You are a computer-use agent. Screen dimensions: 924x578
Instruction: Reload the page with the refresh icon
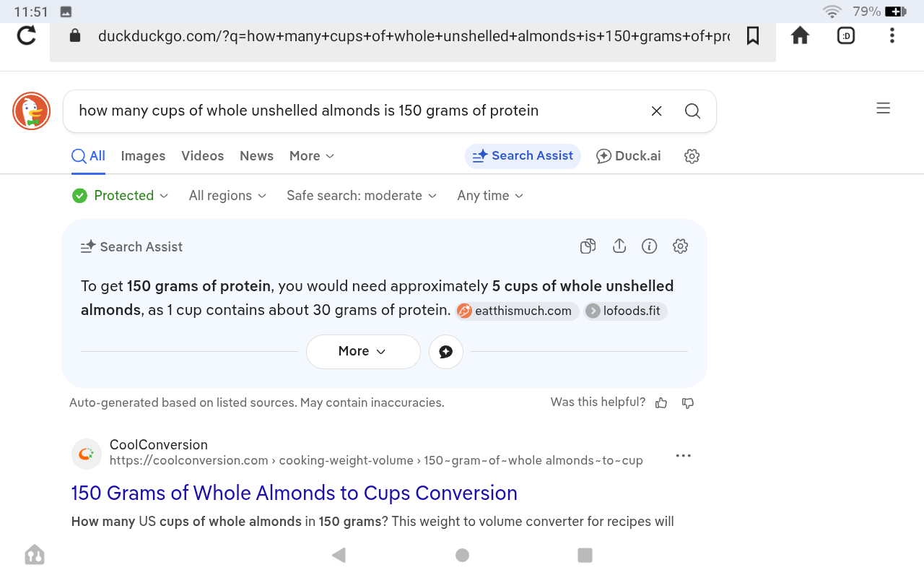tap(27, 35)
